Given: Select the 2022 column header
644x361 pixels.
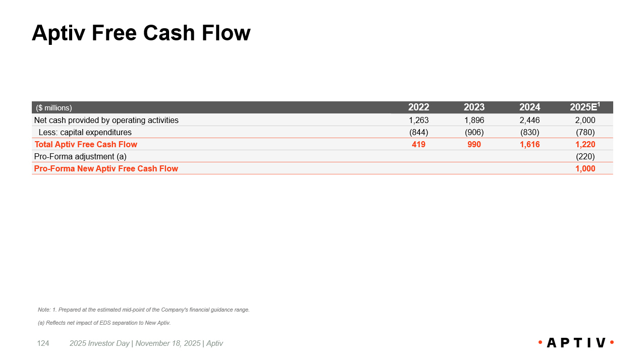Looking at the screenshot, I should point(418,107).
